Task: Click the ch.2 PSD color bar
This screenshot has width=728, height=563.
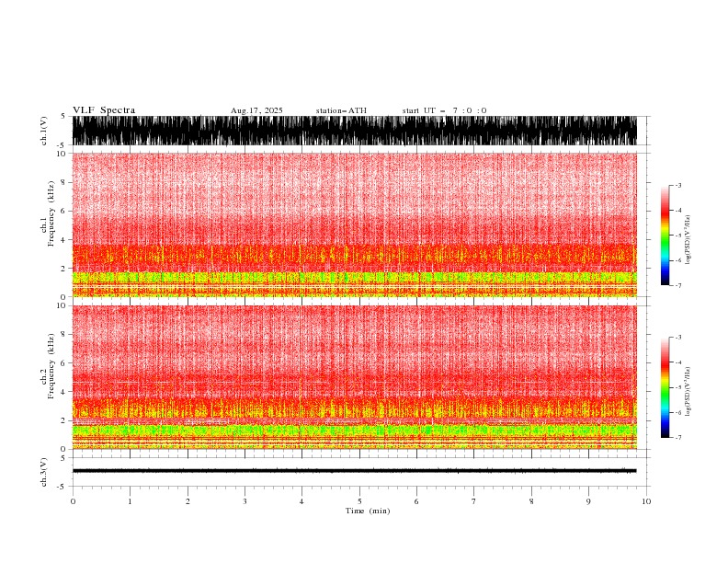Action: (x=665, y=387)
